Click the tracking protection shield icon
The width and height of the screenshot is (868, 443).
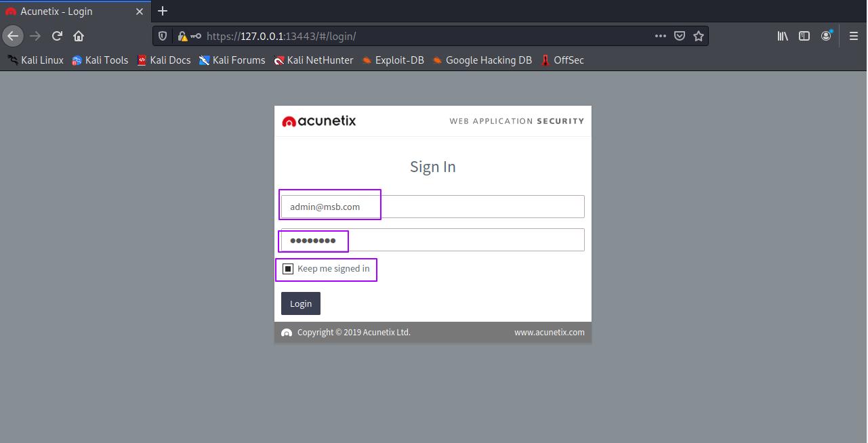[x=163, y=36]
